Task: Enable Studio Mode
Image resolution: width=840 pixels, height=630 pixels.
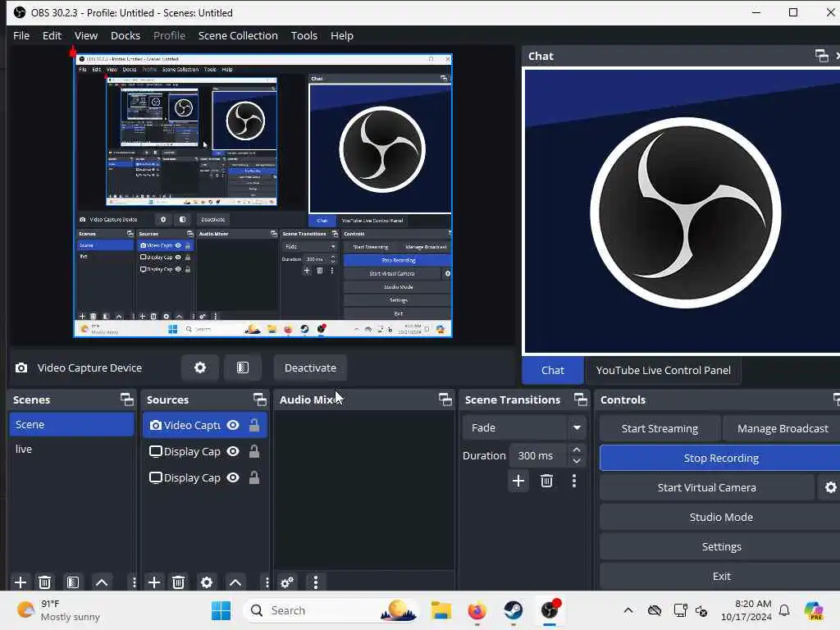Action: coord(720,517)
